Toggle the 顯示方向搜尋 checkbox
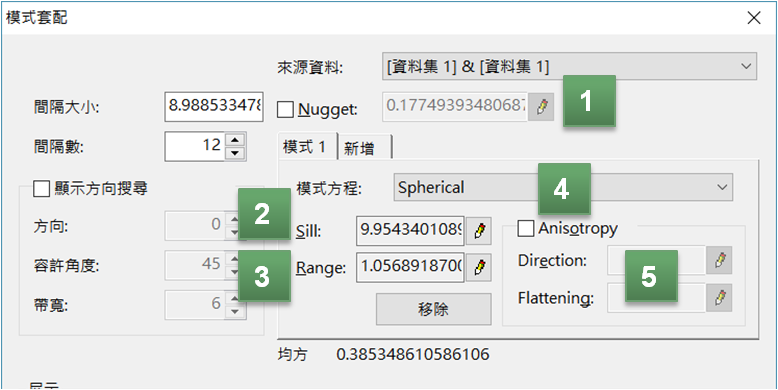Viewport: 778px width, 390px height. [40, 189]
